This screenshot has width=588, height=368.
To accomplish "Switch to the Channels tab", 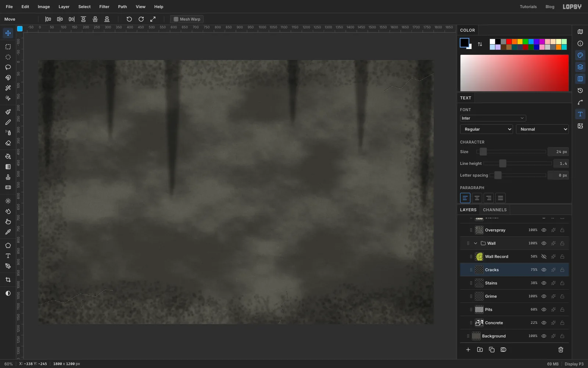I will pos(495,210).
